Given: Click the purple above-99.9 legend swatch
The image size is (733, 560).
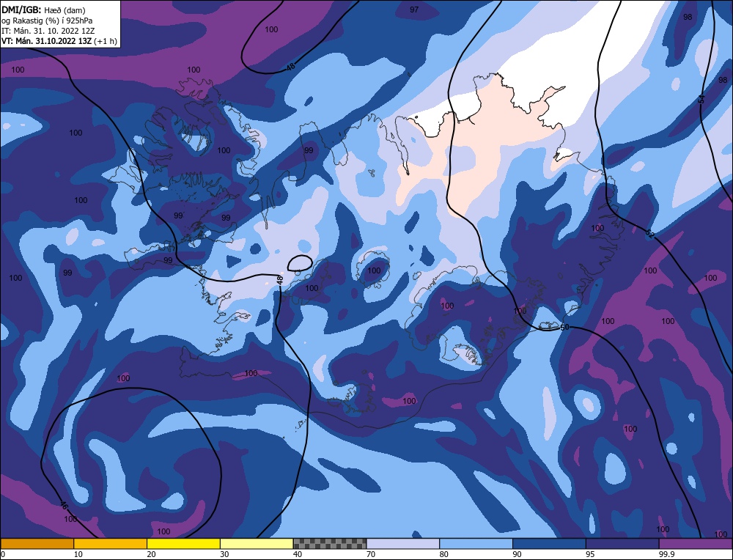Looking at the screenshot, I should point(696,544).
